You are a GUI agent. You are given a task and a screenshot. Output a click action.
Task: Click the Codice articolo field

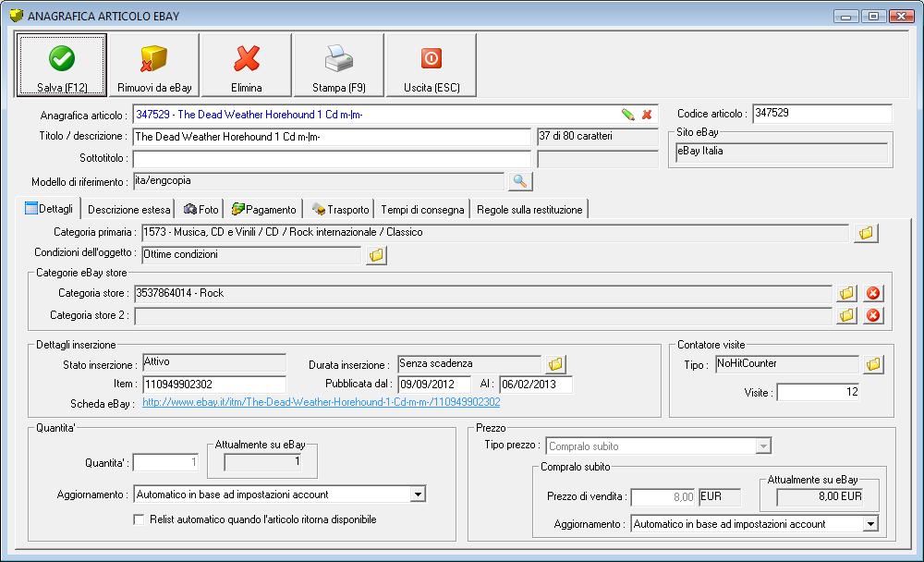tap(822, 113)
